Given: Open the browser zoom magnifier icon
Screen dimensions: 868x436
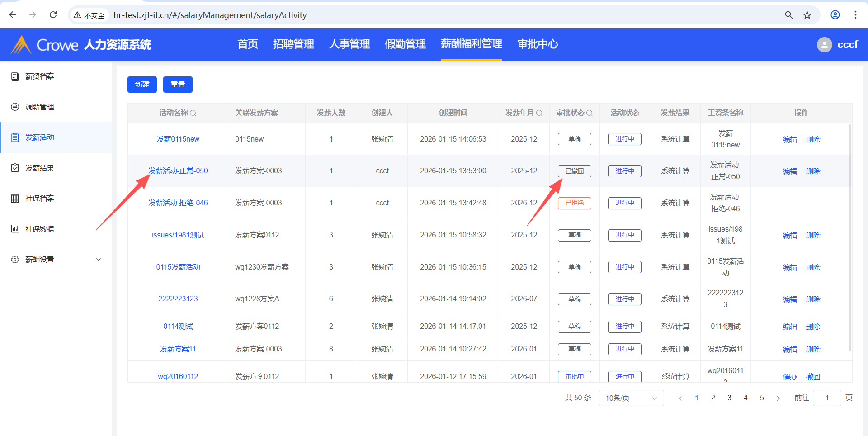Looking at the screenshot, I should point(789,15).
